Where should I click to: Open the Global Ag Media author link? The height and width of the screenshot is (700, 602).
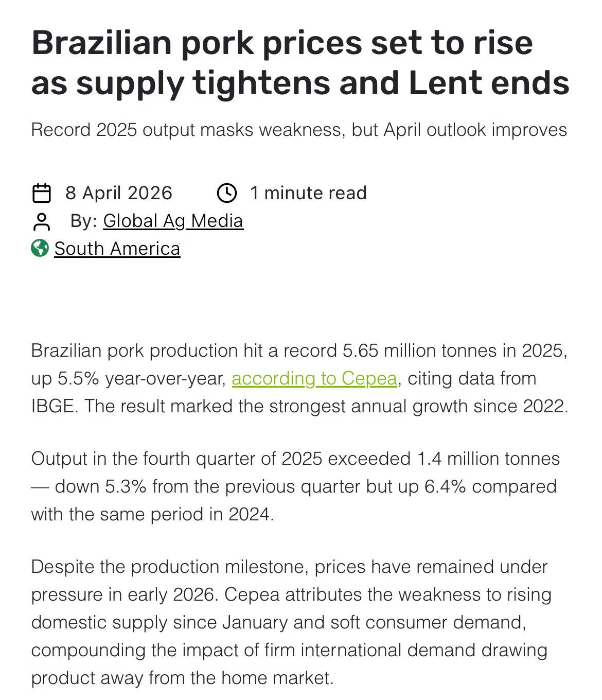point(173,221)
